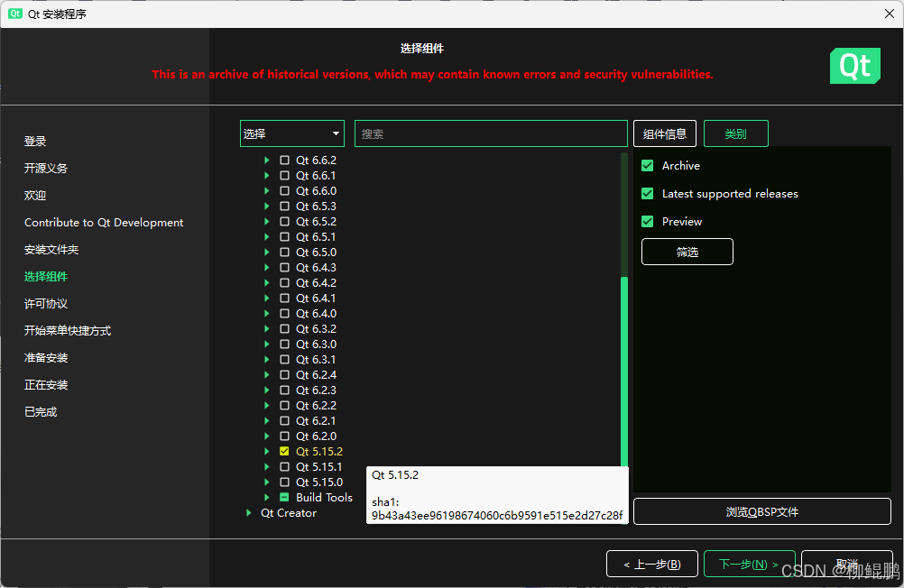The width and height of the screenshot is (904, 588).
Task: Check the Qt 6.5.1 checkbox
Action: (x=285, y=237)
